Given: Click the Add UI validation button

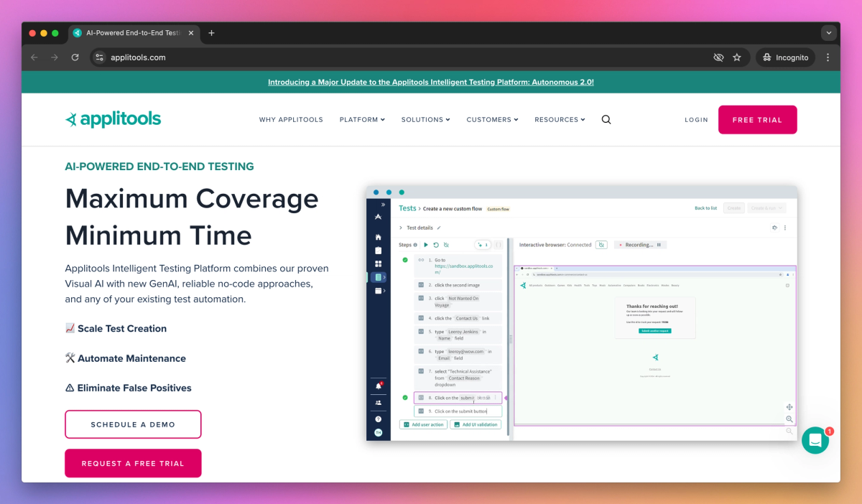Looking at the screenshot, I should (476, 424).
